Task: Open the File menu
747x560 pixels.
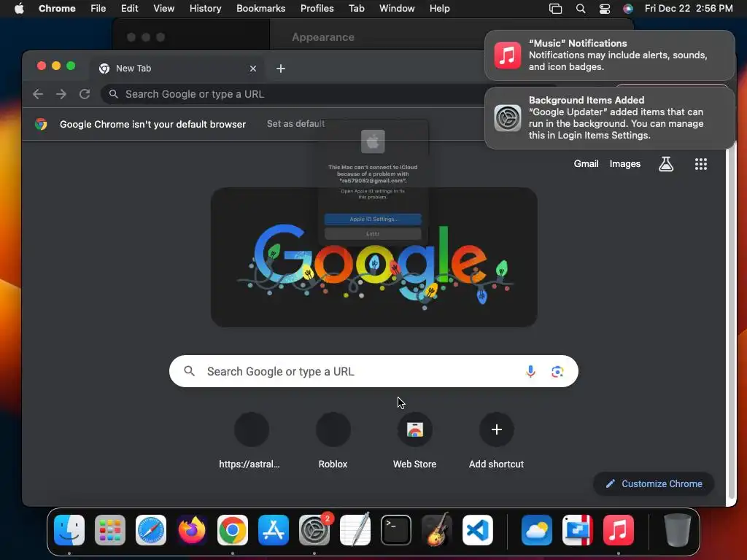Action: tap(98, 9)
